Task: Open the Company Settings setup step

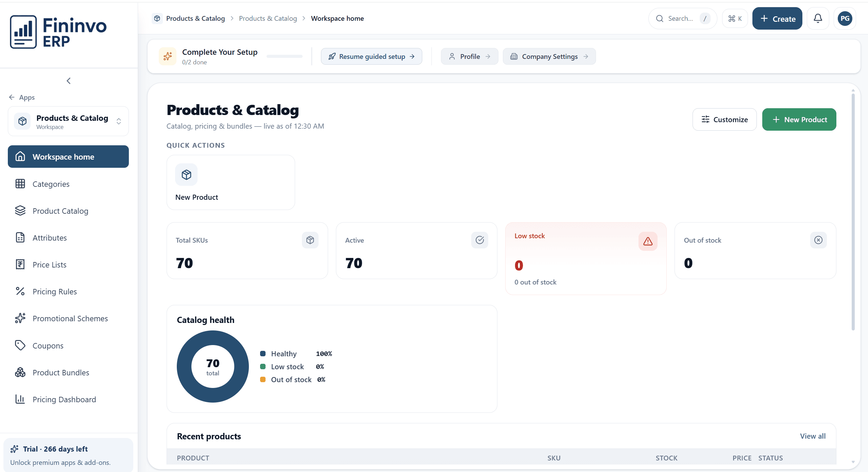Action: click(549, 56)
